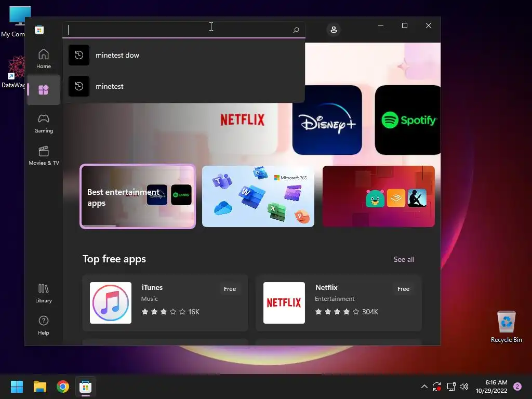Click history clock icon beside 'minetest'

[x=79, y=86]
